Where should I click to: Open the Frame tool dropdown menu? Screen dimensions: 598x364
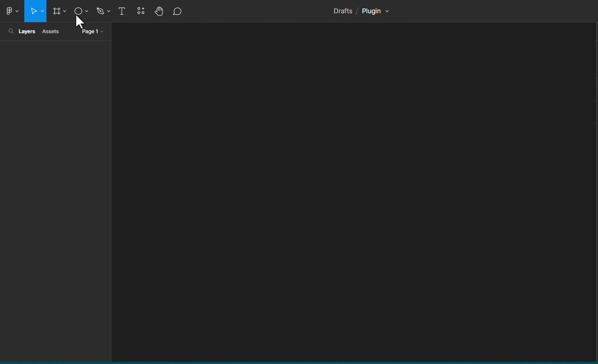point(65,11)
